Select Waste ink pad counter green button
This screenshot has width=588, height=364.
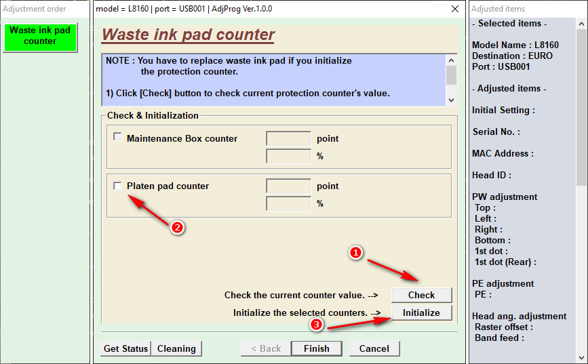[x=40, y=37]
